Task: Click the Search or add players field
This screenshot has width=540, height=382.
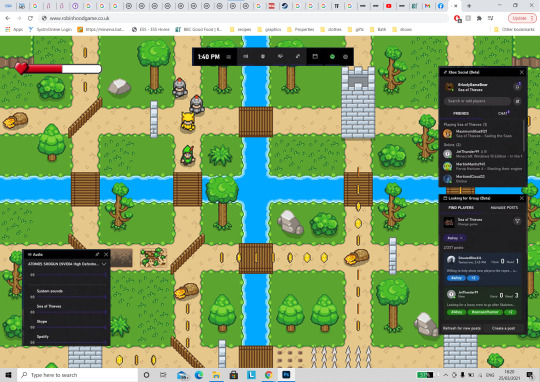Action: 477,101
